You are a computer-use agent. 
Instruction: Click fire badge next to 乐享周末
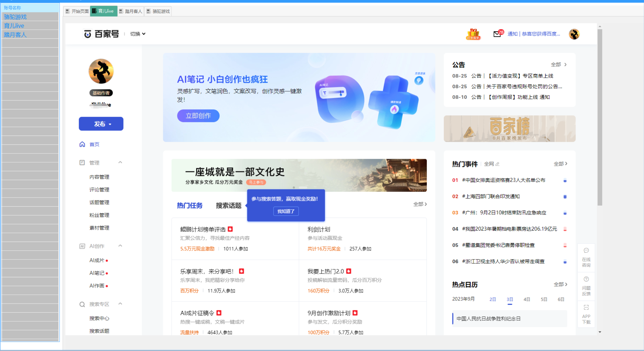pyautogui.click(x=241, y=271)
